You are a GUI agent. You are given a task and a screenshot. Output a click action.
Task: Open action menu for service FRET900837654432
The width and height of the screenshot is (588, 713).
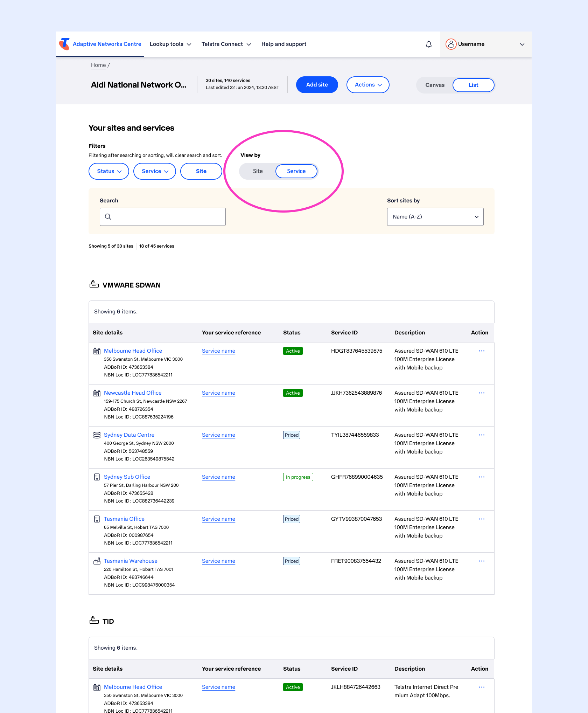tap(482, 561)
